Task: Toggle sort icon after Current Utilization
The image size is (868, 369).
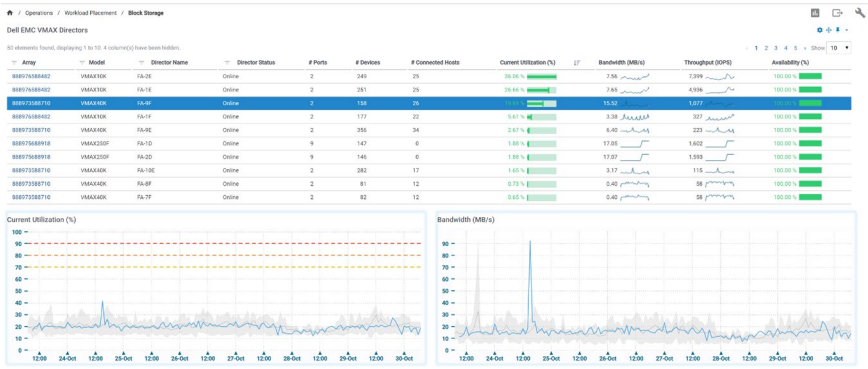Action: click(577, 63)
